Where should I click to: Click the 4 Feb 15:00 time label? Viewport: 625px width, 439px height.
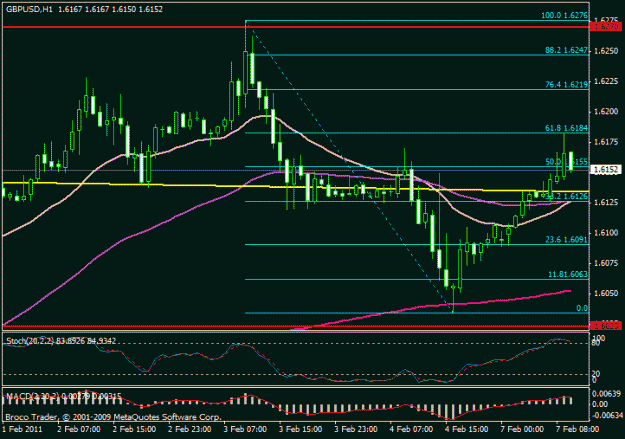[x=467, y=429]
